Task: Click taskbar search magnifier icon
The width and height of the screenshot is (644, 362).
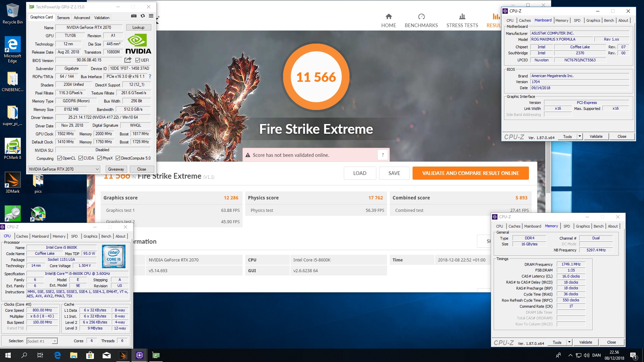Action: [24, 355]
